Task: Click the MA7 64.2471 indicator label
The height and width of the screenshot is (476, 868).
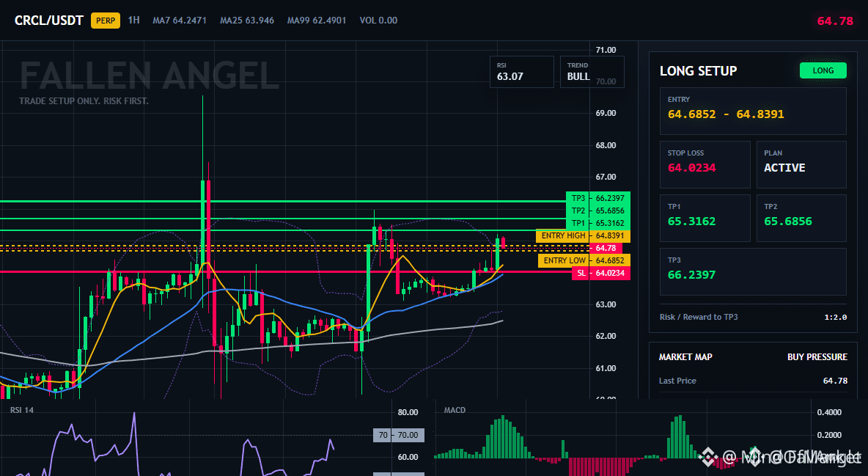Action: (180, 21)
